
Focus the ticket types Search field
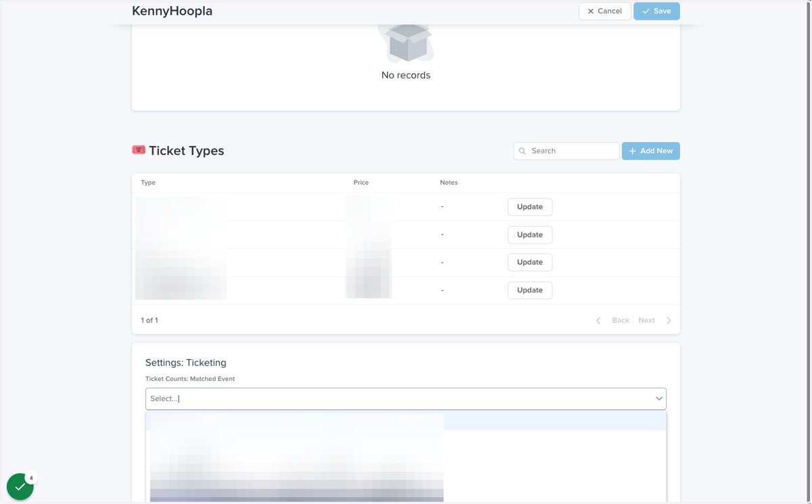tap(566, 151)
